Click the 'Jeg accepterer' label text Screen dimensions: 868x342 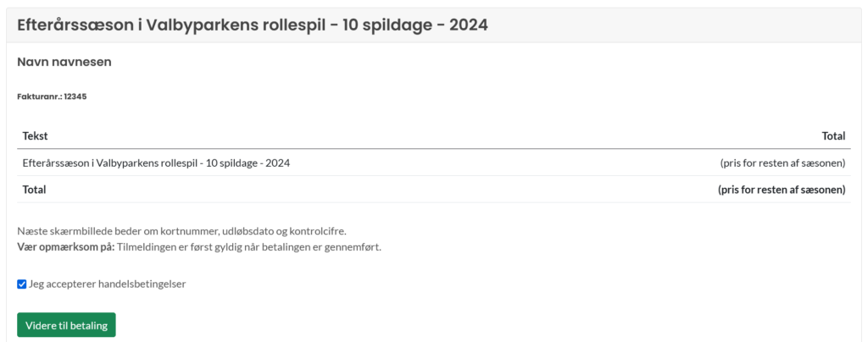62,284
